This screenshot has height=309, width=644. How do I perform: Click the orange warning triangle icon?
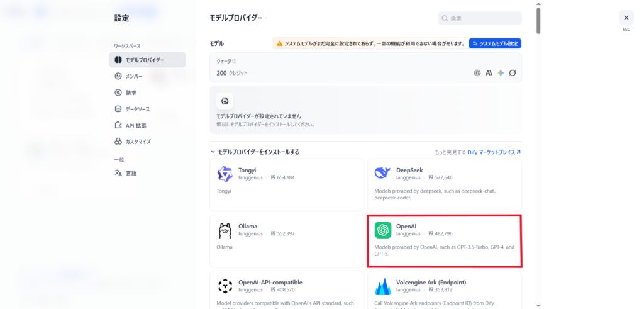[280, 43]
